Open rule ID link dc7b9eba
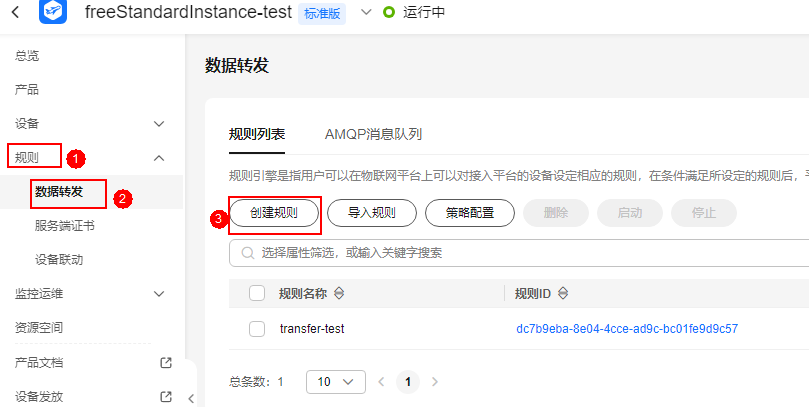The image size is (809, 407). click(x=626, y=329)
